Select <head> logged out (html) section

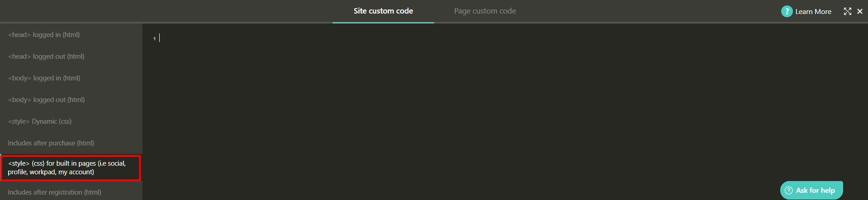pyautogui.click(x=71, y=56)
